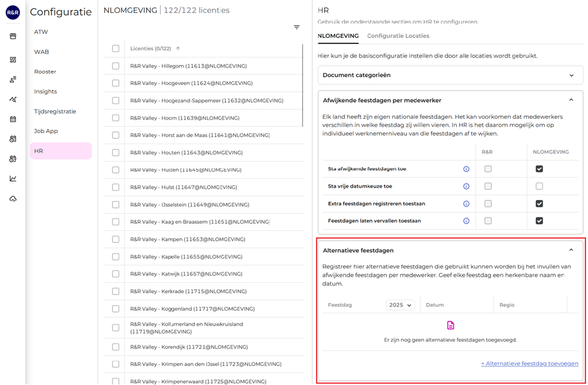
Task: Open WAB configuration menu item
Action: (61, 52)
